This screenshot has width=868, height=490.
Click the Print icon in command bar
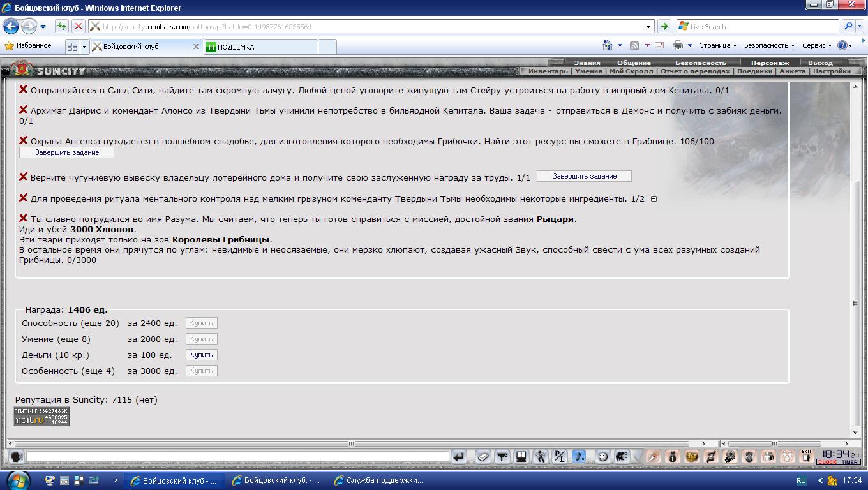[678, 46]
